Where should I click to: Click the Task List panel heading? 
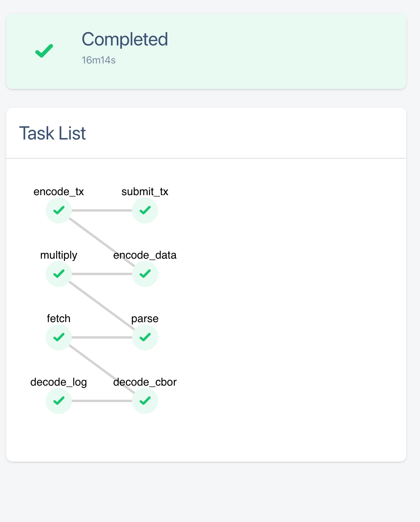pyautogui.click(x=52, y=133)
